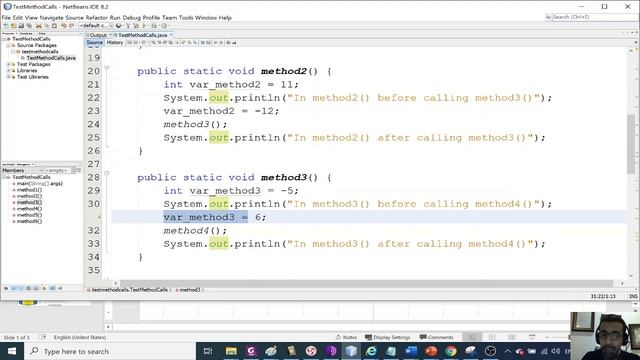Select TestMethodCalls.java in the Projects tree
Screen dimensions: 640x360
click(51, 58)
